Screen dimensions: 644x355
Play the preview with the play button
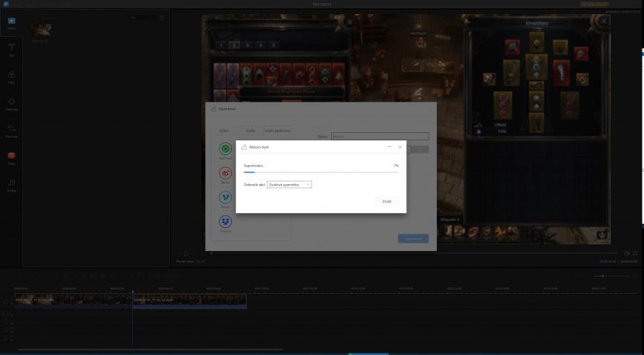click(186, 253)
